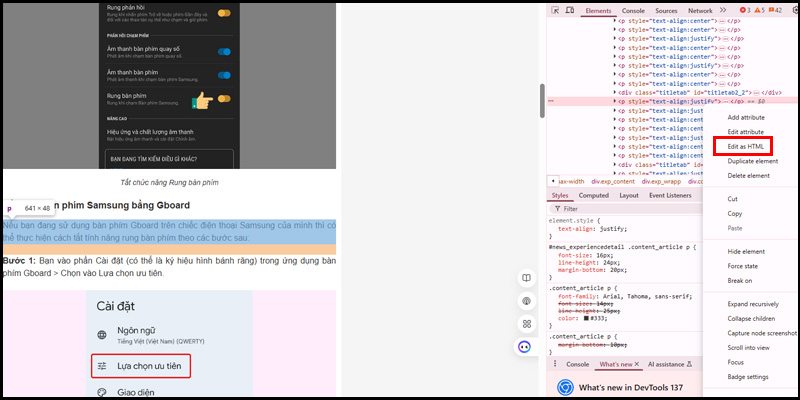Open the Copy submenu
The image size is (800, 400).
pyautogui.click(x=735, y=213)
